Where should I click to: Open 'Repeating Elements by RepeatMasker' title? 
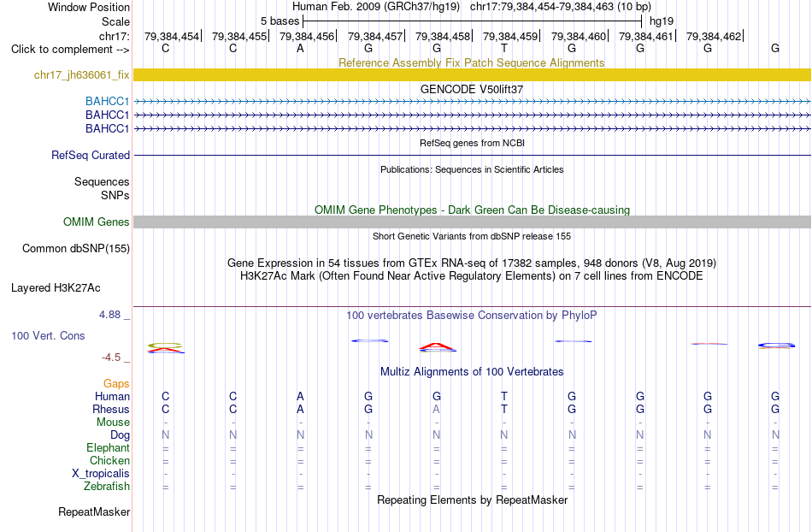472,499
